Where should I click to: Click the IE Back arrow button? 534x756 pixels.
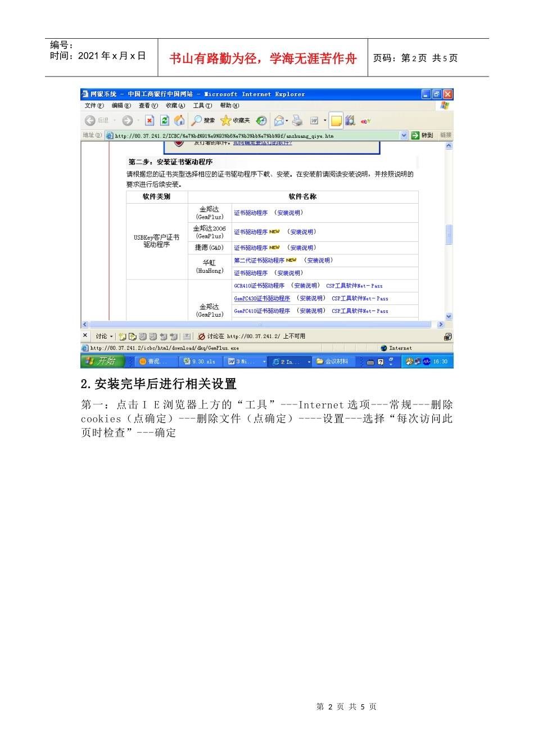tap(90, 120)
